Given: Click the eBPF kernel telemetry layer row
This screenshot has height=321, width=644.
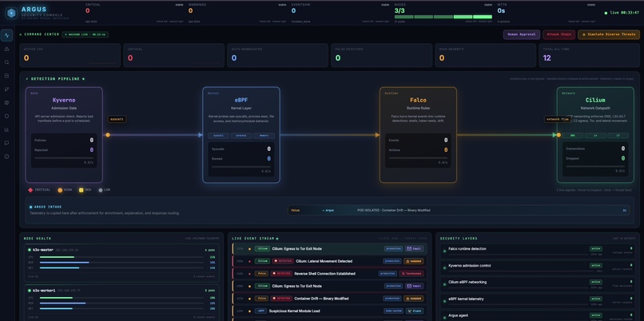Looking at the screenshot, I should tap(538, 301).
